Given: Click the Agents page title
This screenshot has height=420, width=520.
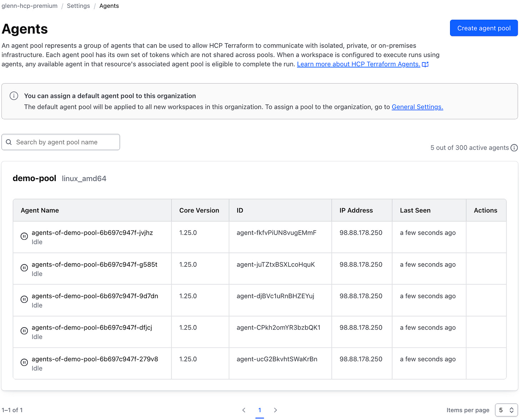Looking at the screenshot, I should coord(25,29).
